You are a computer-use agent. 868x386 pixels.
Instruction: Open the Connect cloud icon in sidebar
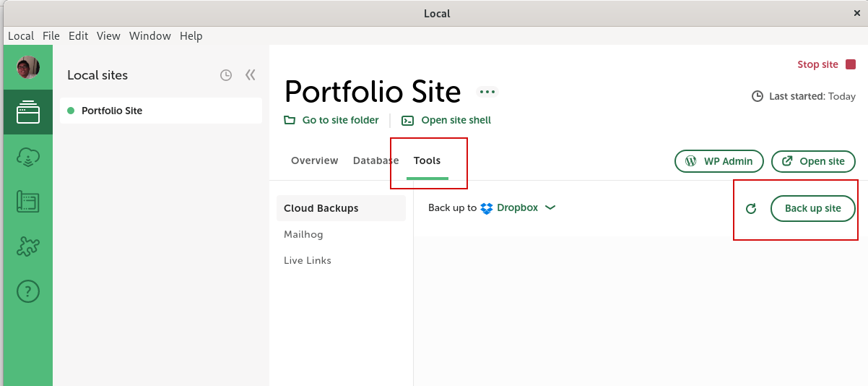point(28,157)
